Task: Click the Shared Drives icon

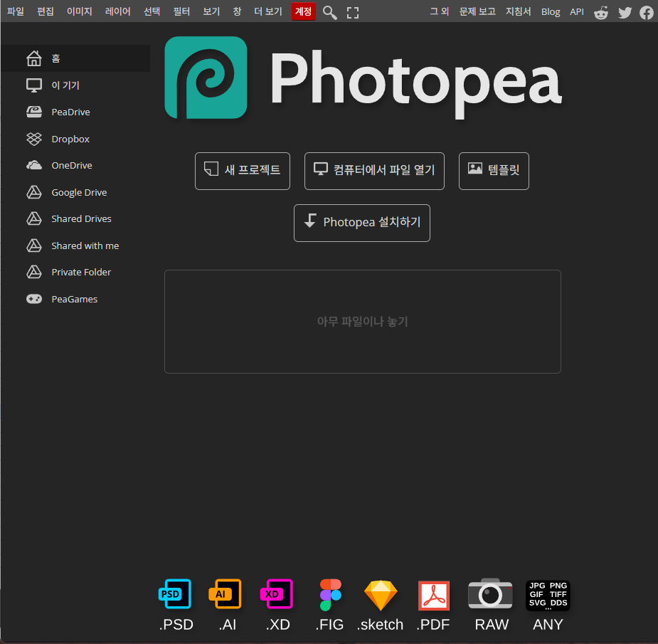Action: click(34, 218)
